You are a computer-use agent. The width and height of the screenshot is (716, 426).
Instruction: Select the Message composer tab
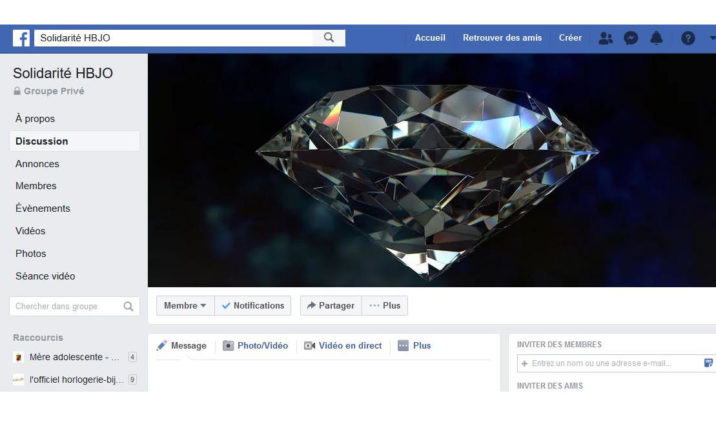(182, 346)
